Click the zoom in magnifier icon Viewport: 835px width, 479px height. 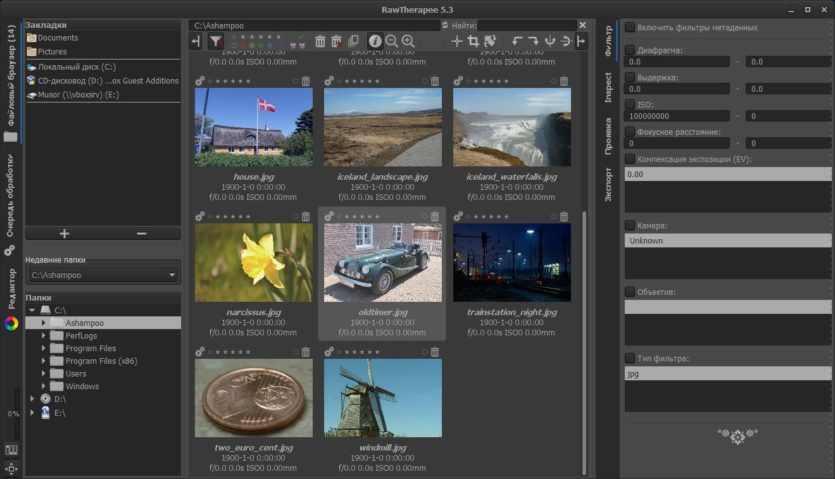[x=408, y=41]
